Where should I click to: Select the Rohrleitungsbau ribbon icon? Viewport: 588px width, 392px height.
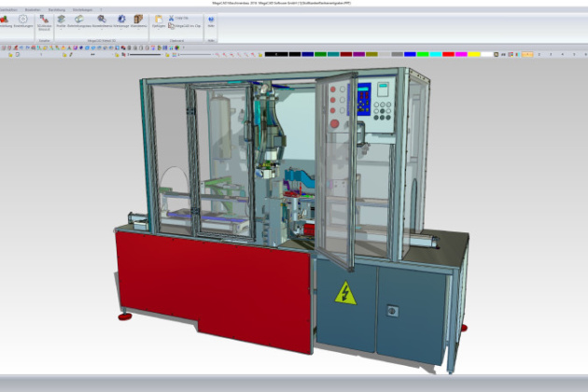pyautogui.click(x=80, y=20)
